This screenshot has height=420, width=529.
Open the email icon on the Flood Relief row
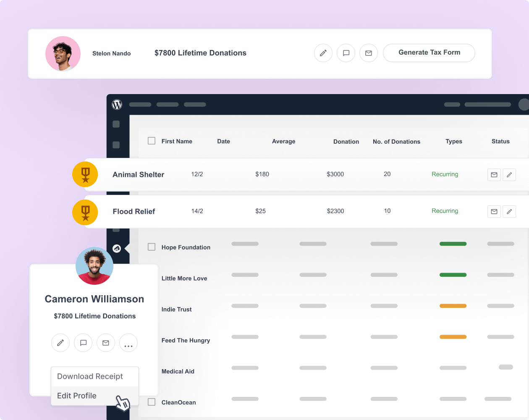[x=494, y=212]
